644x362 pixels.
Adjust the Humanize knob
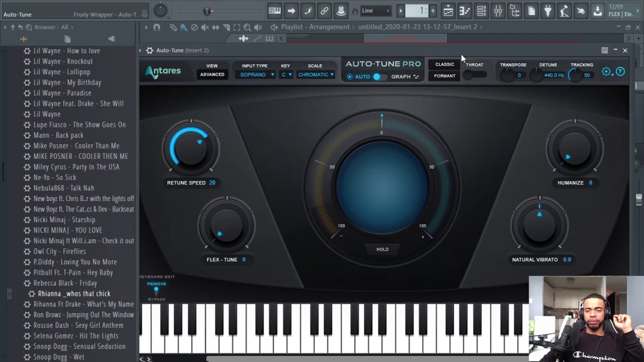(575, 148)
